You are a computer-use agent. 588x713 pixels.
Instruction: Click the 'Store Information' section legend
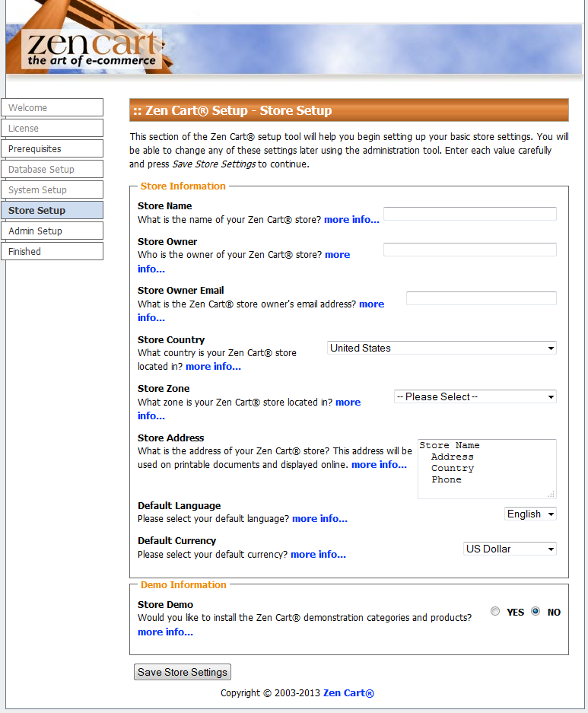pos(183,186)
